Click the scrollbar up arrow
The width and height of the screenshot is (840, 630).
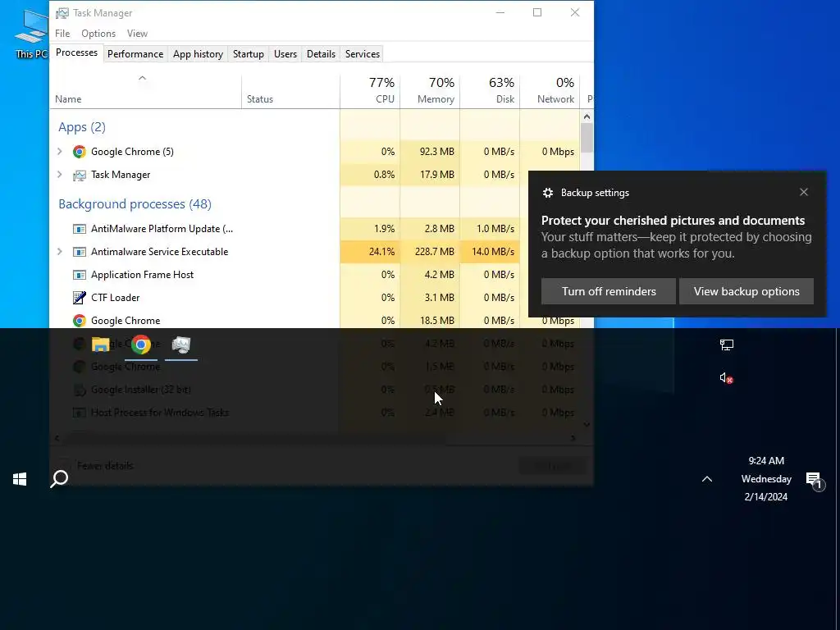[587, 116]
